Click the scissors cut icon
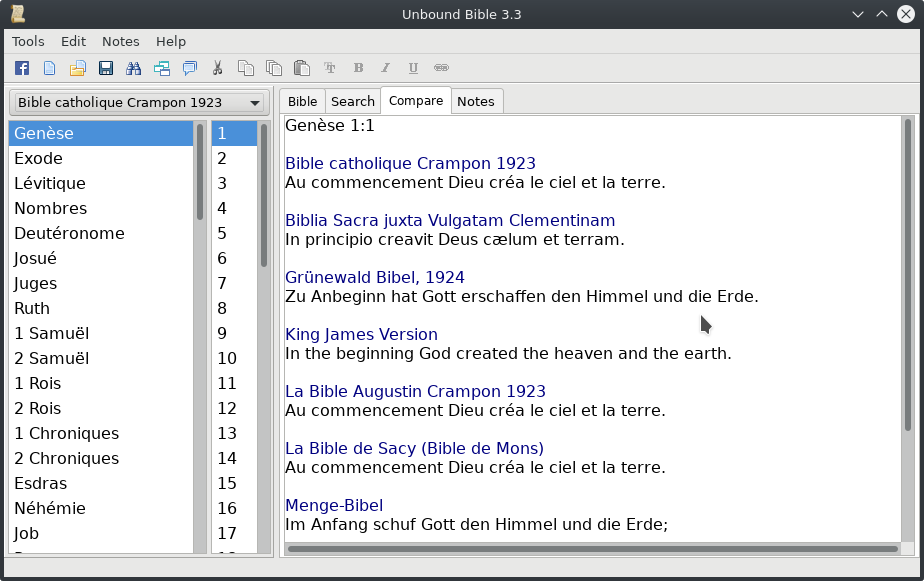The image size is (924, 581). (x=217, y=68)
